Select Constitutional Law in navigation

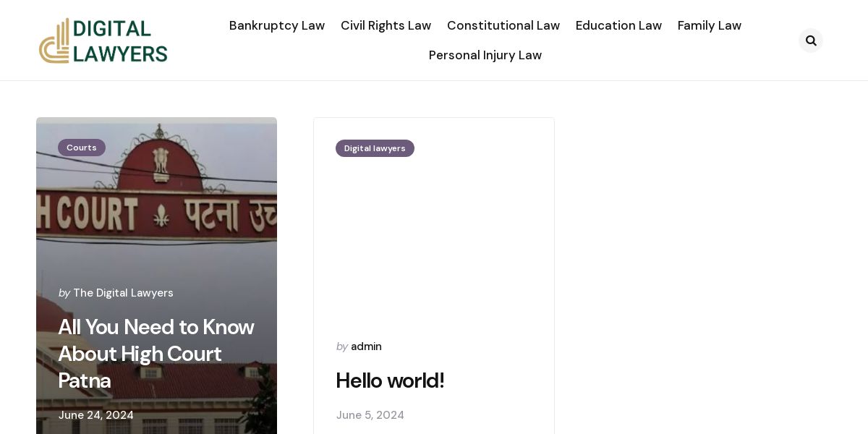click(x=503, y=25)
